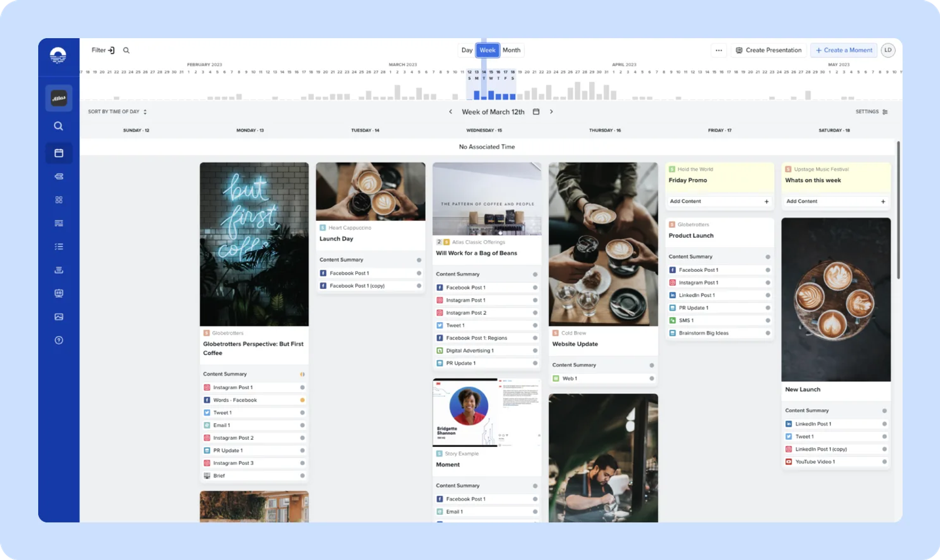Switch to Day view
This screenshot has height=560, width=940.
tap(467, 50)
